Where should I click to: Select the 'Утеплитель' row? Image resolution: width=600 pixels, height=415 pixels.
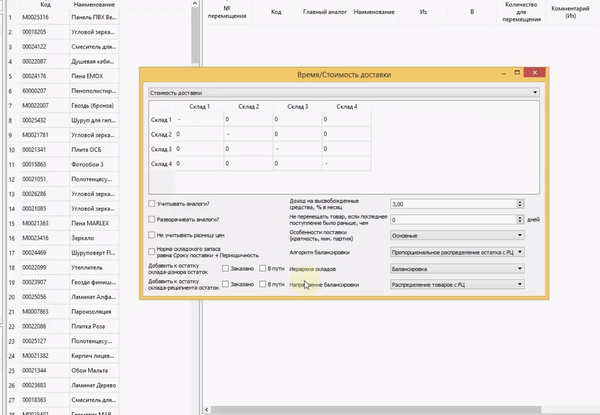[63, 267]
